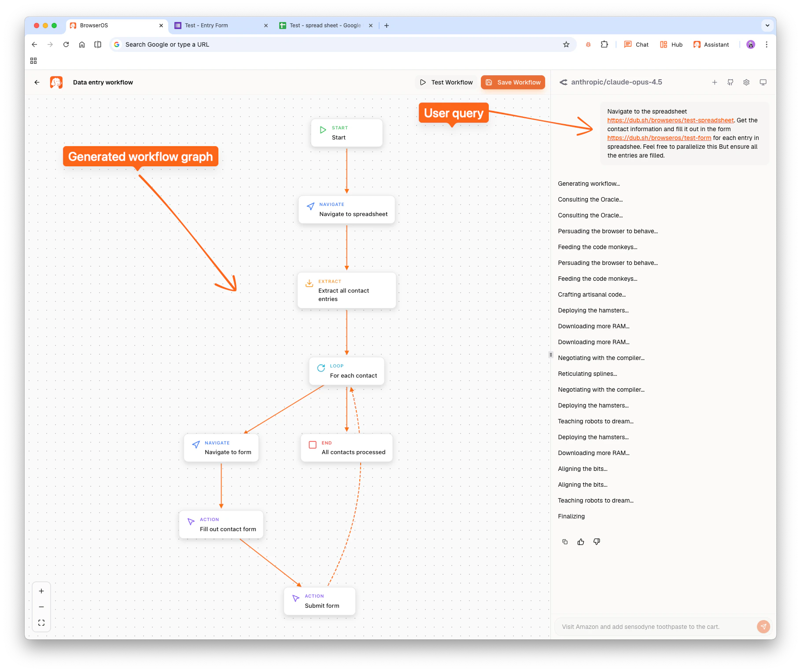
Task: Switch to the Test - spread sheet tab
Action: [x=321, y=25]
